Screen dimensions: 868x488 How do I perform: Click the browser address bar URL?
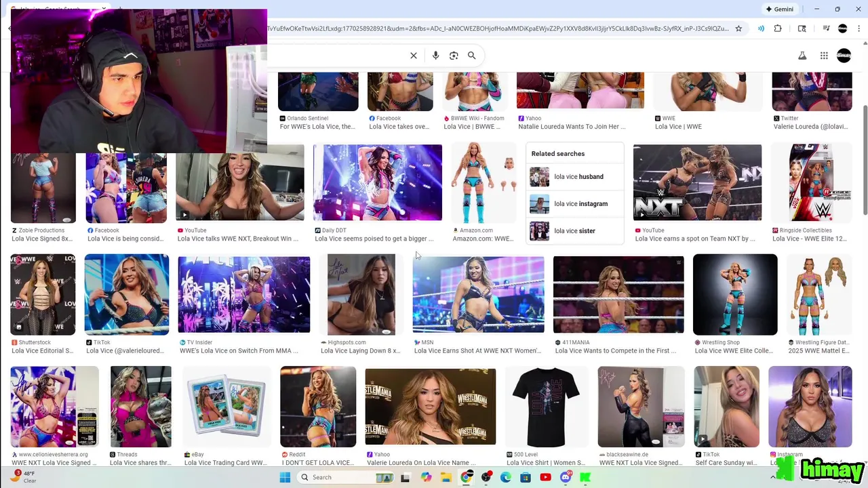[x=498, y=28]
